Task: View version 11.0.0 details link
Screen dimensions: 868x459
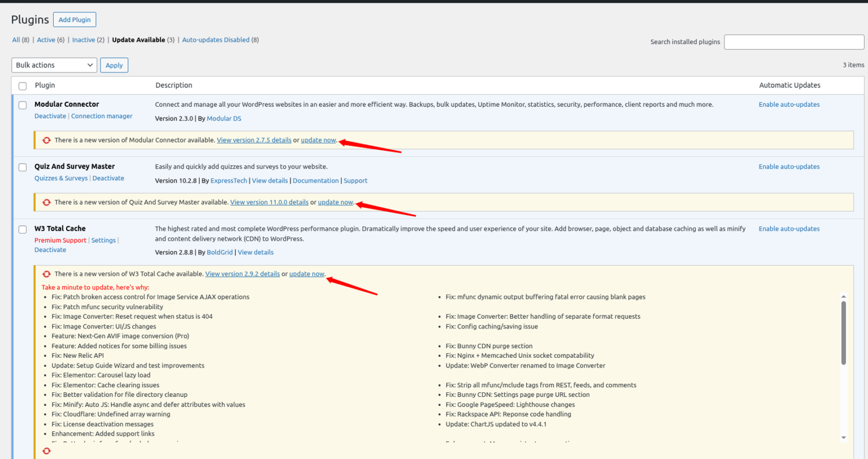Action: tap(270, 202)
